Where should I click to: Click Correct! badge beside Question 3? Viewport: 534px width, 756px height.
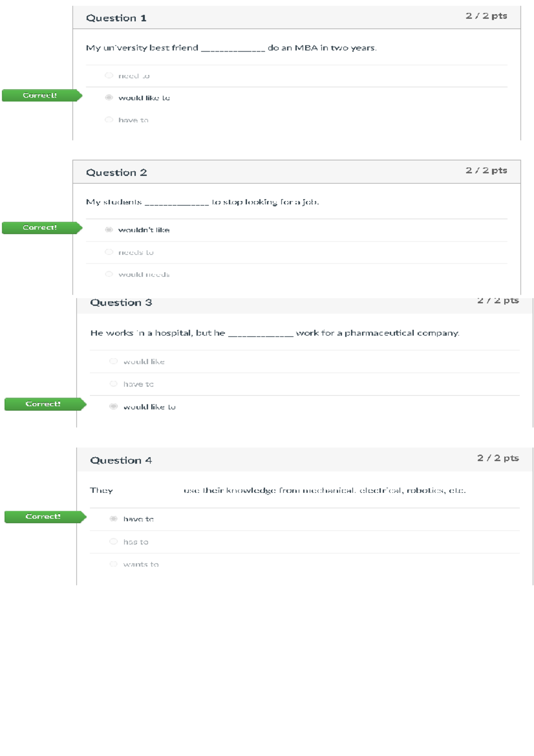tap(43, 404)
